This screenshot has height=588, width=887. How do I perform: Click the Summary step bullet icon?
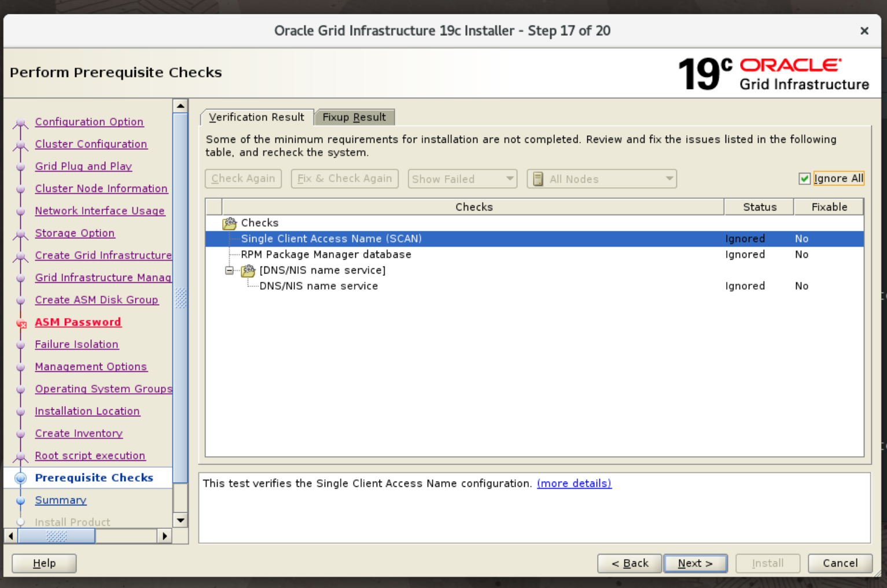[21, 501]
